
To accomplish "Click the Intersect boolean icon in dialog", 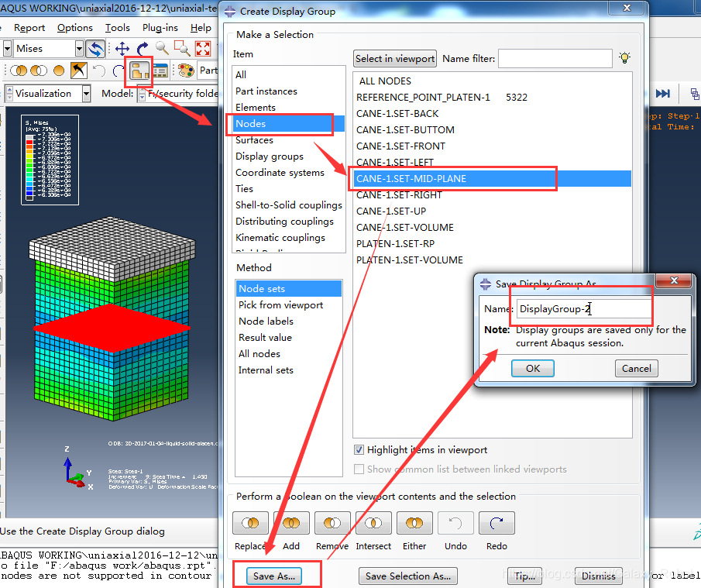I will pos(373,524).
